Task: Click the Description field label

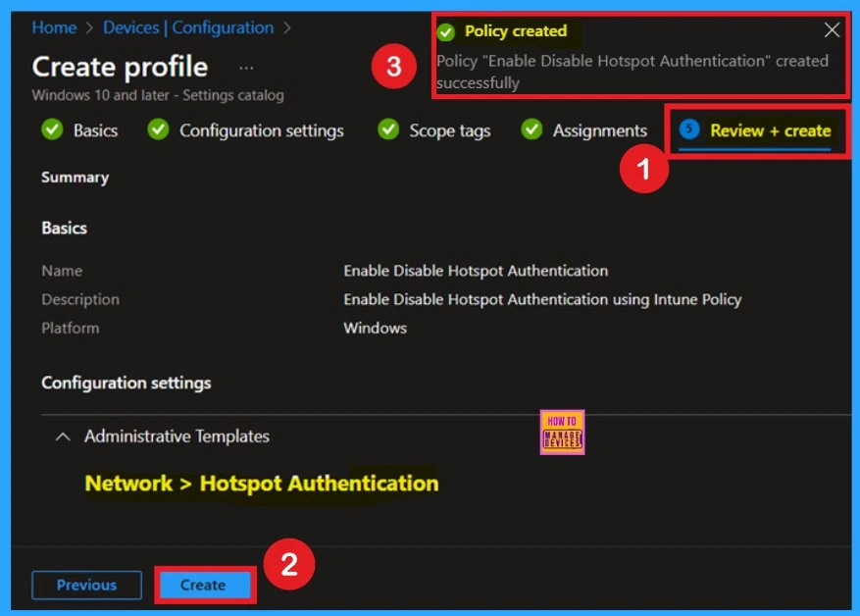Action: (80, 299)
